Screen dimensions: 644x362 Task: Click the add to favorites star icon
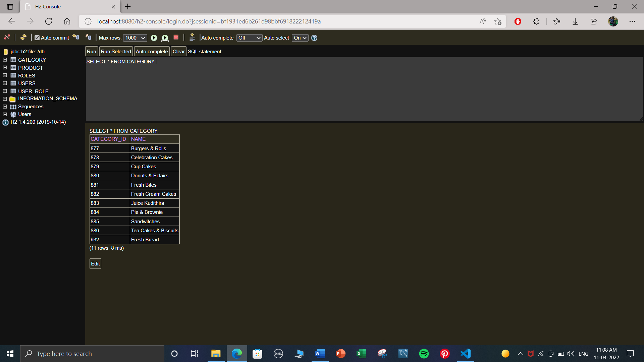coord(498,21)
